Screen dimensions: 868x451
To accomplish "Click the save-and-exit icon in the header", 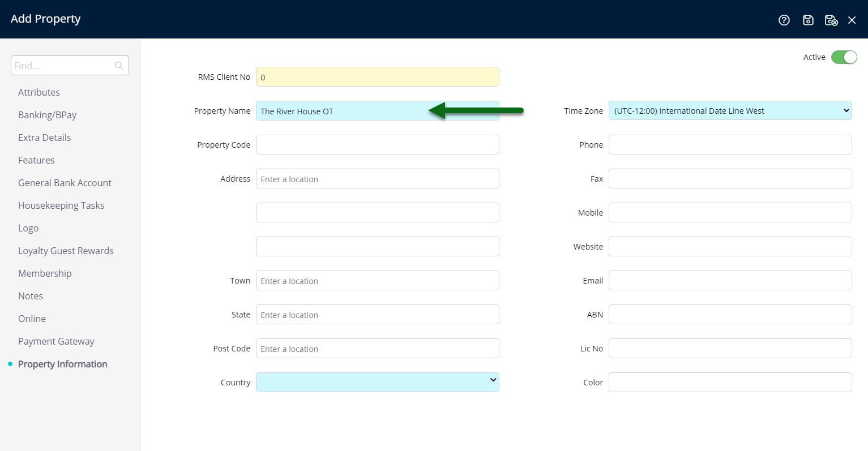I will click(831, 19).
